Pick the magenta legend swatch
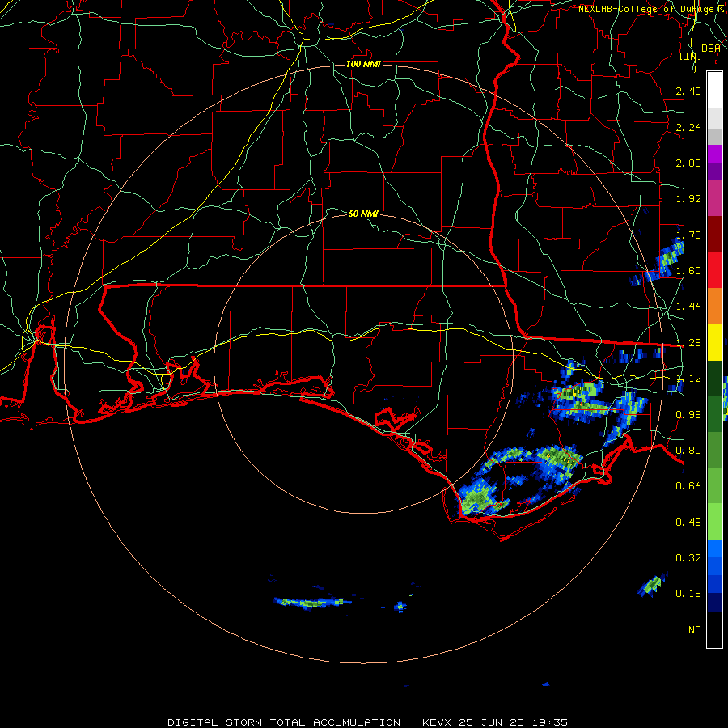 714,199
